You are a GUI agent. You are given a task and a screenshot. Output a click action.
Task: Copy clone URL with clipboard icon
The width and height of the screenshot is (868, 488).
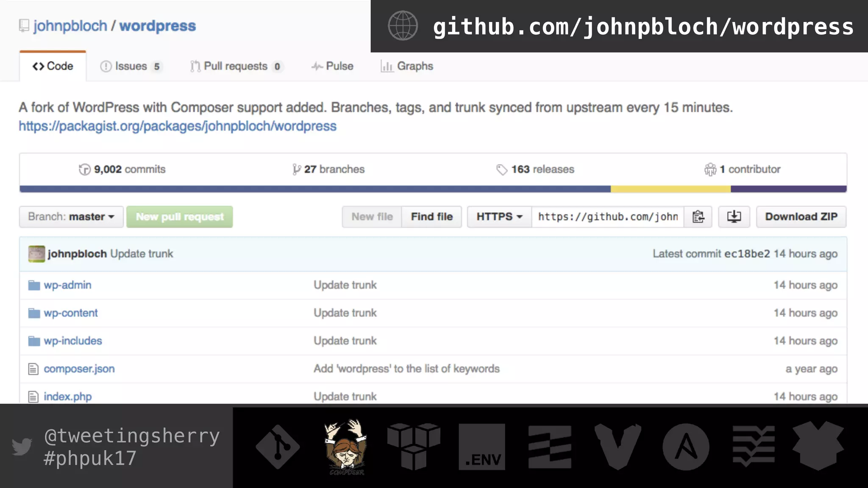coord(698,217)
